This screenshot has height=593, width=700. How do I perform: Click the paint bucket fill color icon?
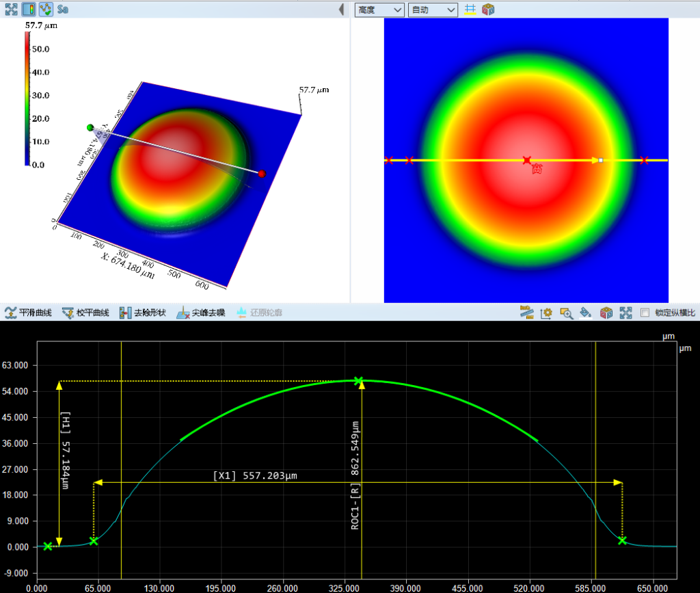(586, 313)
